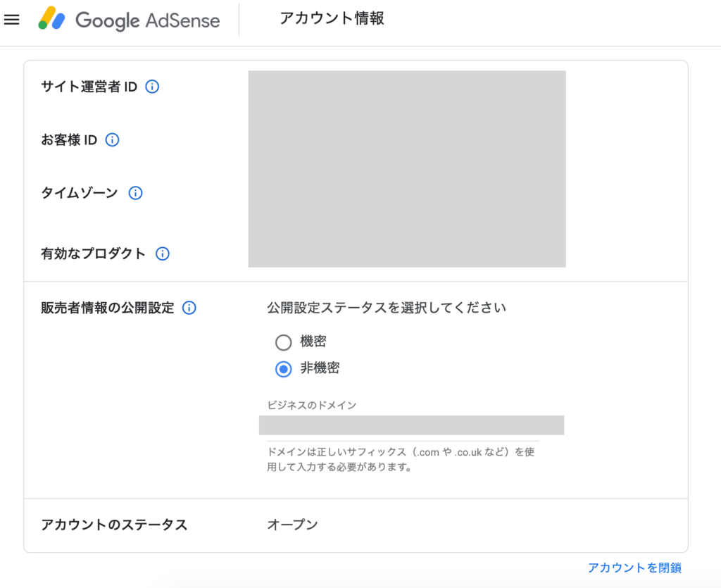Image resolution: width=721 pixels, height=588 pixels.
Task: Click the アカウントを閉鎖 link
Action: pos(634,568)
